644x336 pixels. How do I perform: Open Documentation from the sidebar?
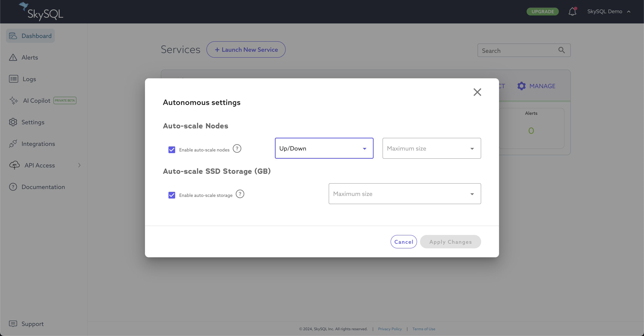point(43,187)
